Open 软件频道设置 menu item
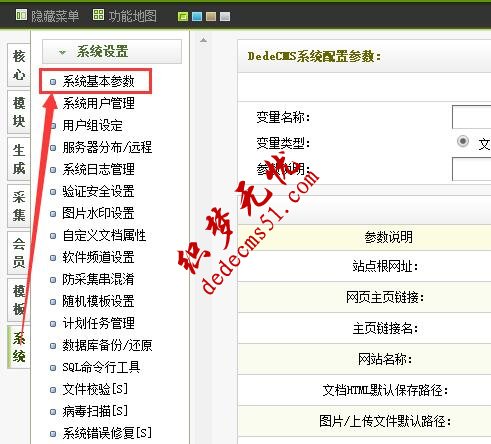The image size is (491, 444). [x=98, y=257]
